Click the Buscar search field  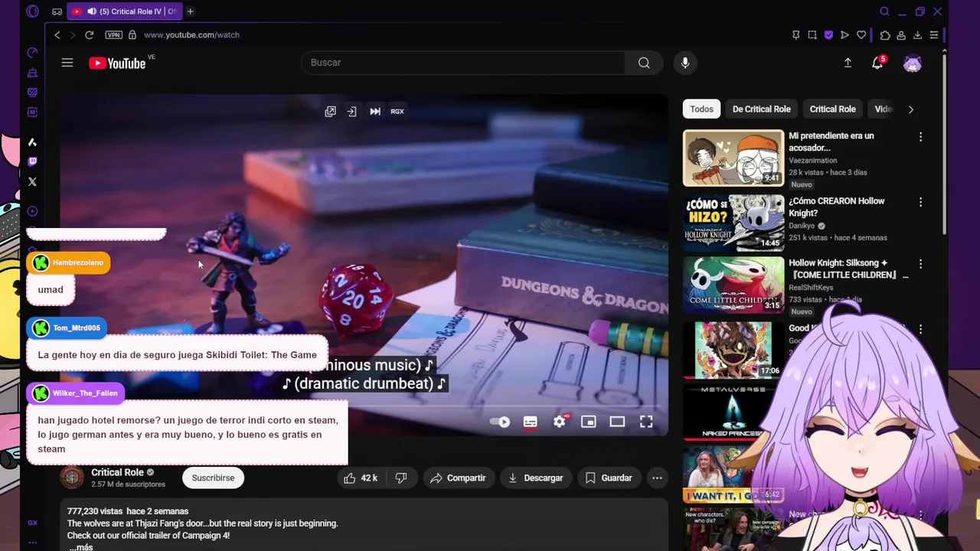coord(463,63)
